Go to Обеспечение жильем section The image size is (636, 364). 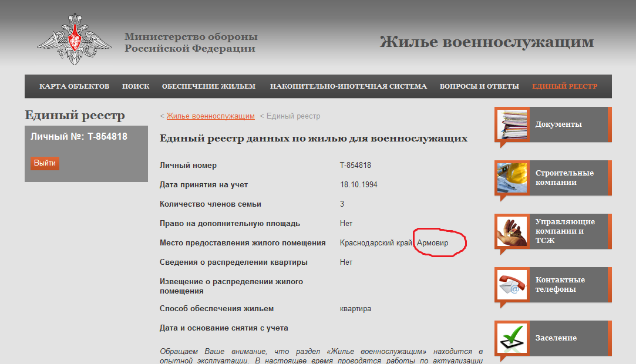(208, 86)
